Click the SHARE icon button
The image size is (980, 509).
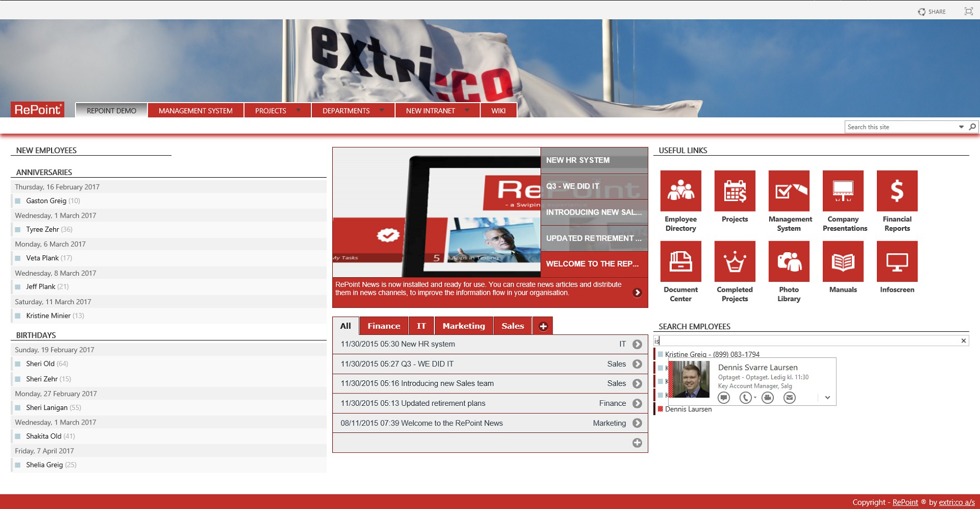(932, 11)
